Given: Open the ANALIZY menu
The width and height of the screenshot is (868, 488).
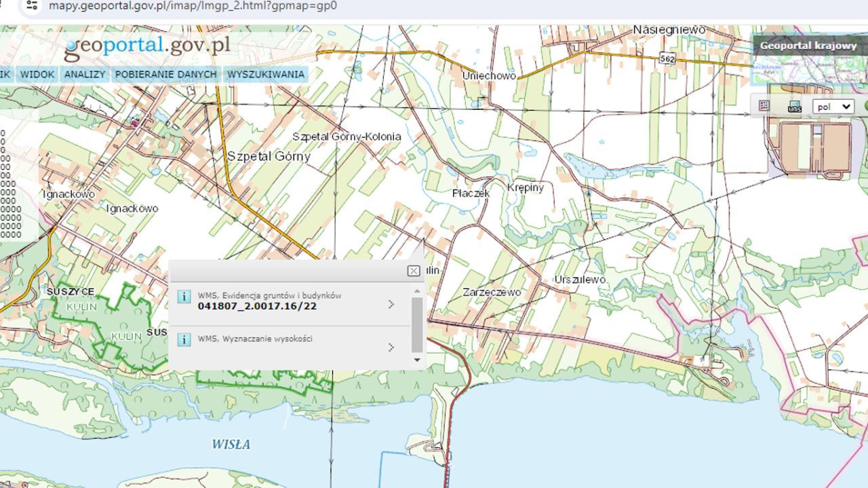Looking at the screenshot, I should (85, 75).
